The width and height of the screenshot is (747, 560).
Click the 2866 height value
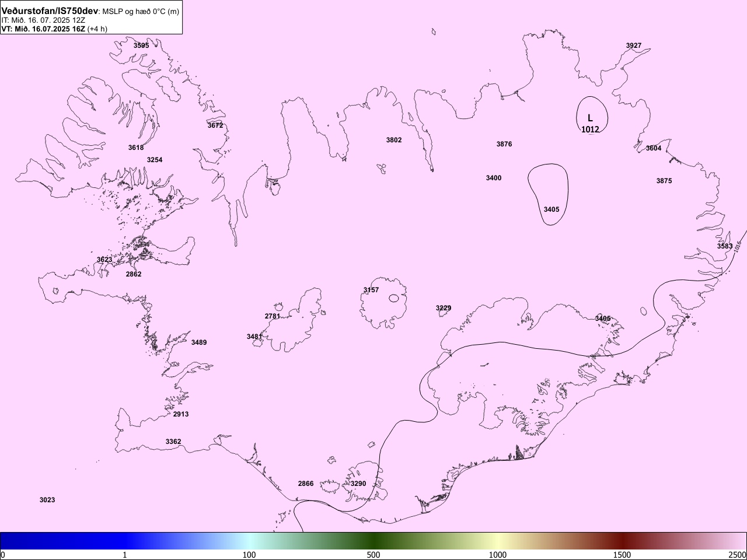(306, 484)
